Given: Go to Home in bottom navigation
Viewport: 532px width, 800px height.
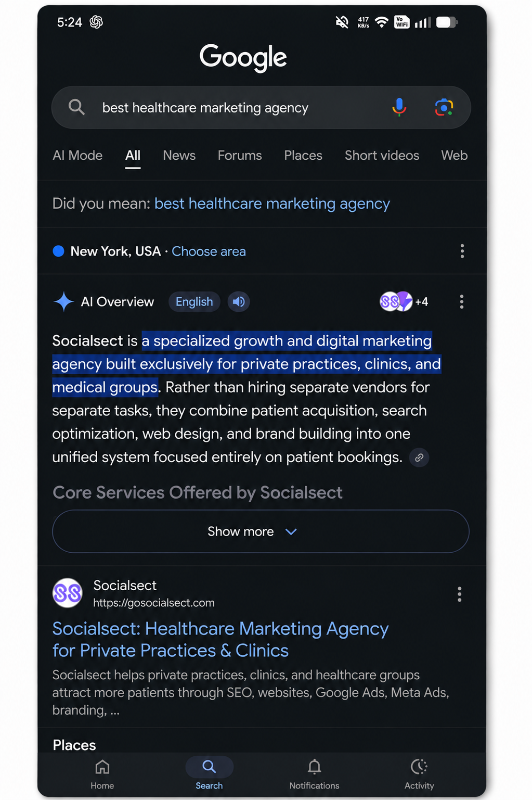Looking at the screenshot, I should (102, 773).
